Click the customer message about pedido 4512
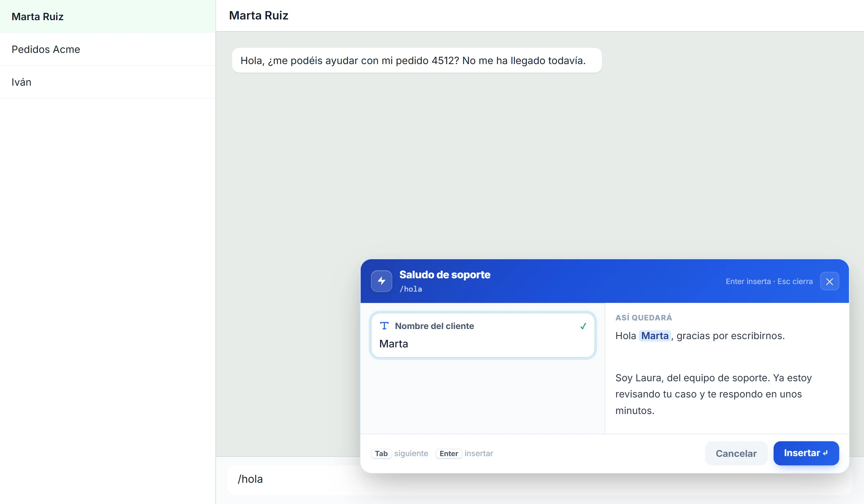Screen dimensions: 864x504 (417, 60)
